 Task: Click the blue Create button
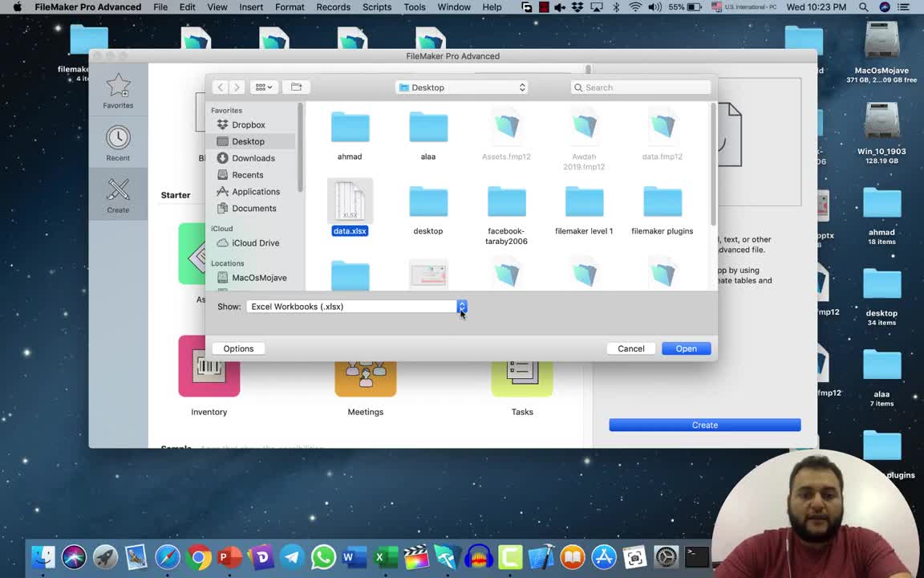(x=705, y=425)
